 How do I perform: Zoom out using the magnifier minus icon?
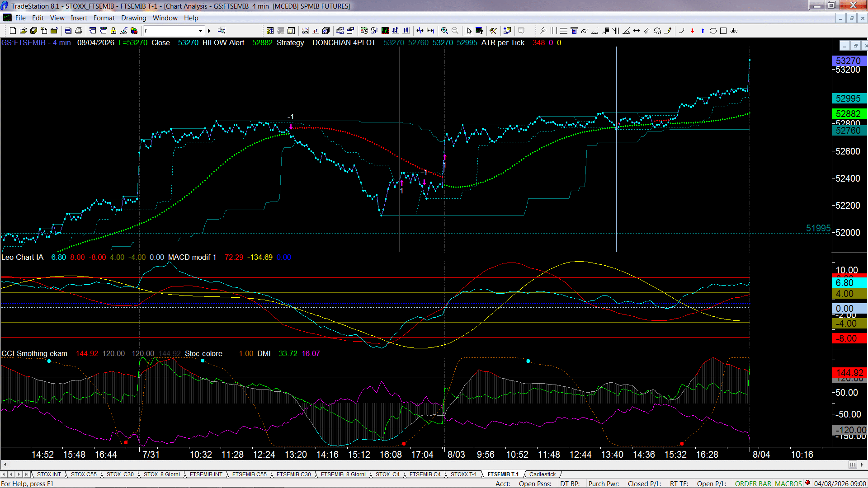click(455, 31)
